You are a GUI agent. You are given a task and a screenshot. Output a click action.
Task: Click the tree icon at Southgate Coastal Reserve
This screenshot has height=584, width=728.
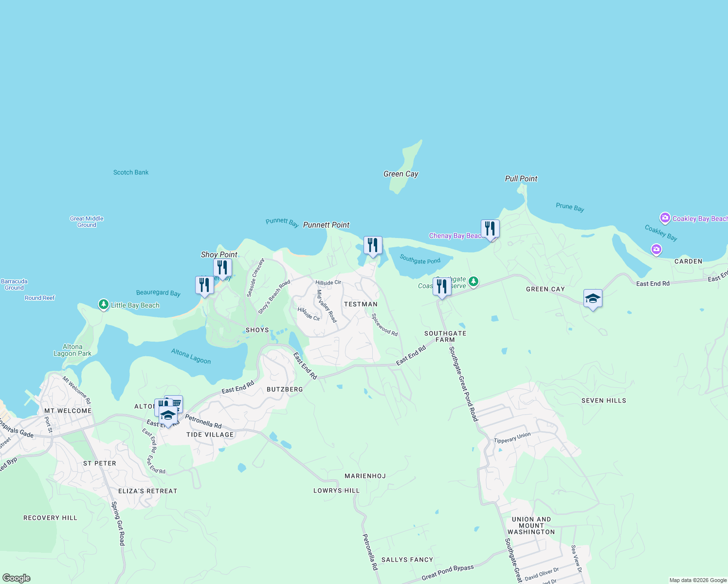(473, 281)
